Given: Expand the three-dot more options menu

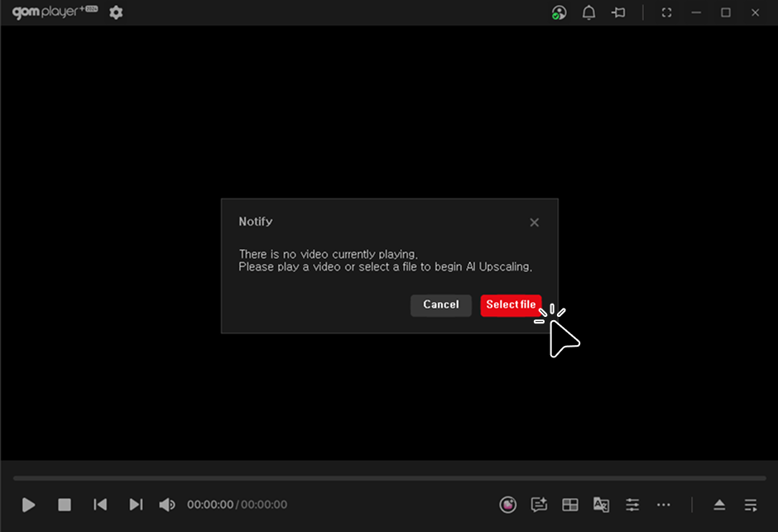Looking at the screenshot, I should tap(664, 505).
